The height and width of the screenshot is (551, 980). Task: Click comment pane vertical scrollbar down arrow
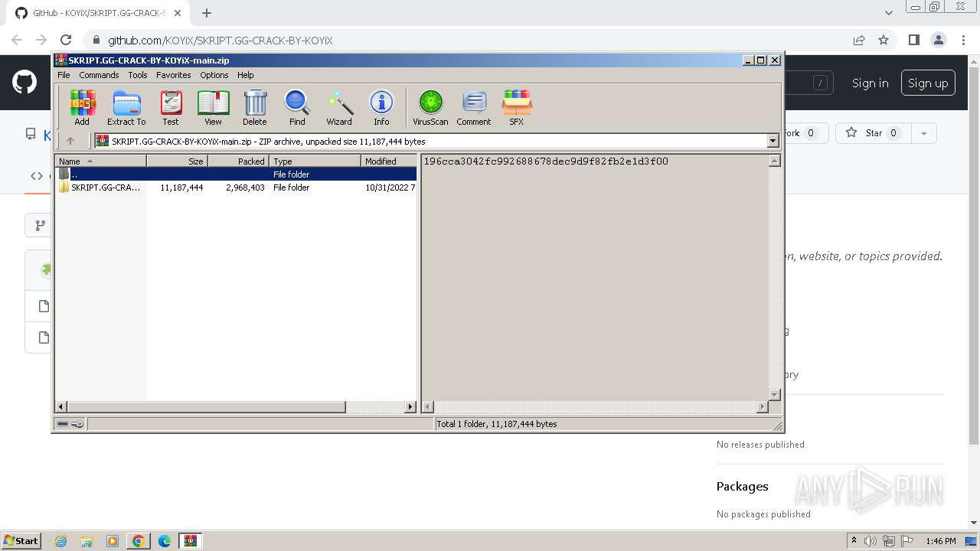point(774,395)
